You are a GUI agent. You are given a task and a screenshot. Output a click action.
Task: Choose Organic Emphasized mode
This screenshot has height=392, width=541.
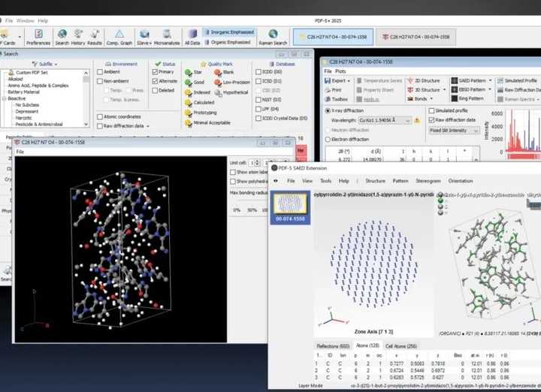pos(228,42)
